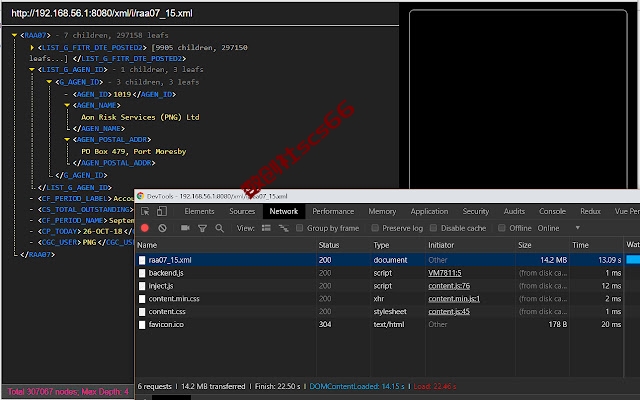Toggle the network filter funnel icon

[202, 228]
